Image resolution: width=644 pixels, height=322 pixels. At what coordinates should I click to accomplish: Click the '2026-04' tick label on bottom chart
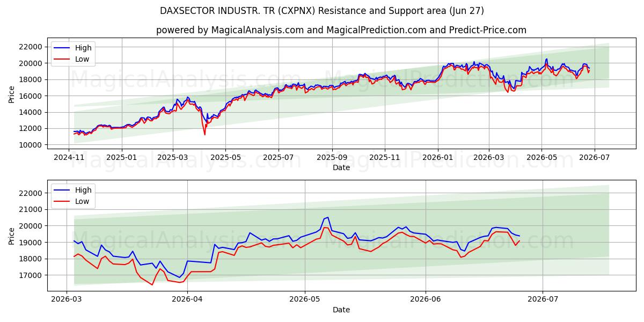click(x=187, y=299)
